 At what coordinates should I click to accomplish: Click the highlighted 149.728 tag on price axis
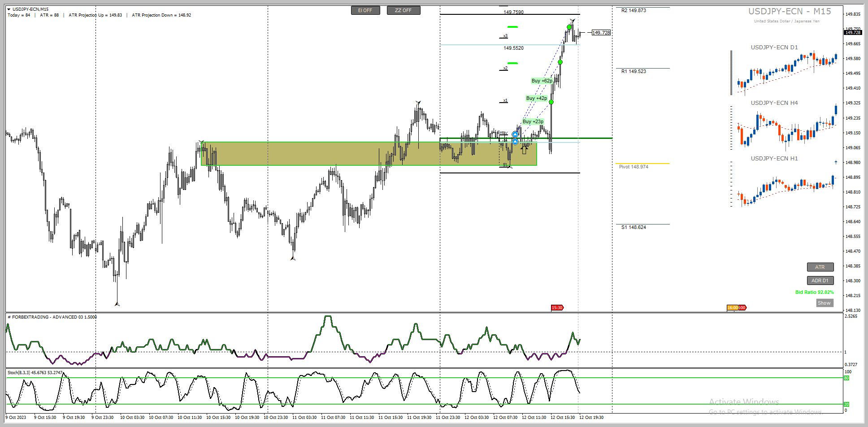click(853, 32)
